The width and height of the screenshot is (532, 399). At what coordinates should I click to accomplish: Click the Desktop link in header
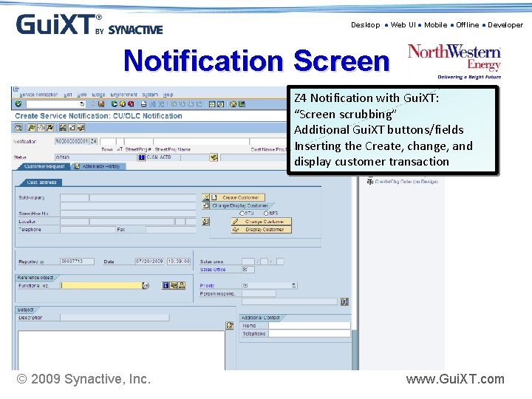click(366, 25)
